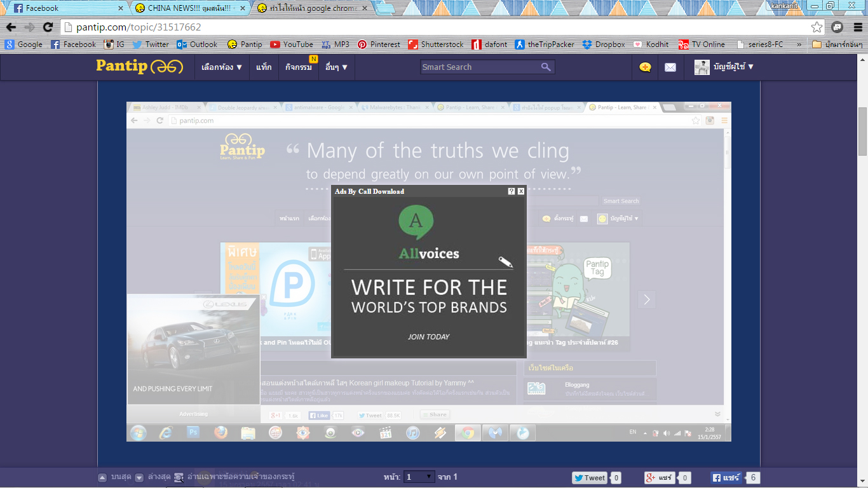Read only topic owner's posts link
This screenshot has width=868, height=488.
(234, 477)
